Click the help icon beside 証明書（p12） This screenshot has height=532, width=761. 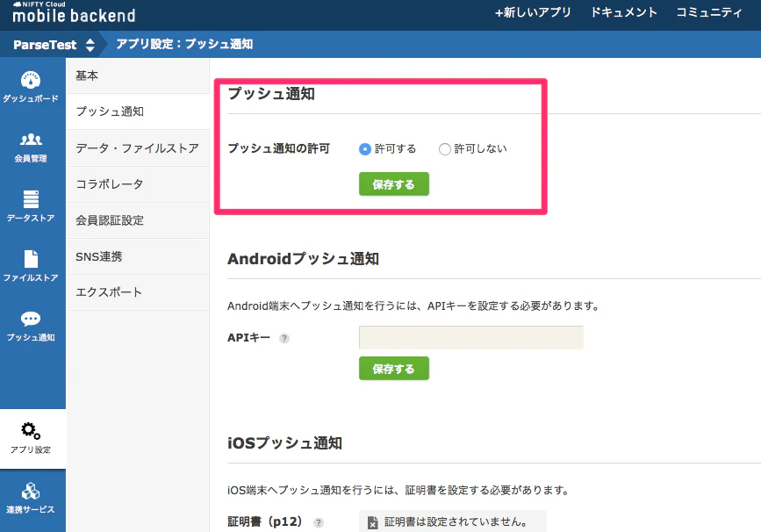click(x=319, y=522)
